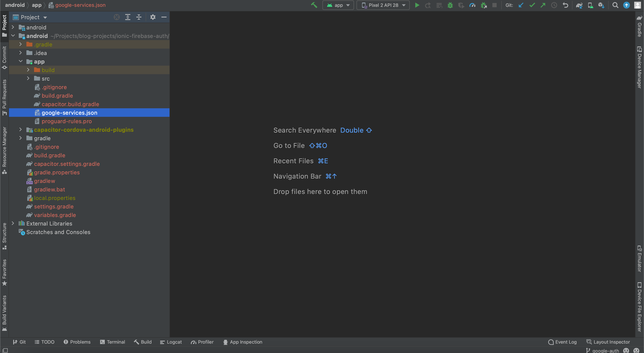Toggle the Commit tool window

point(4,58)
